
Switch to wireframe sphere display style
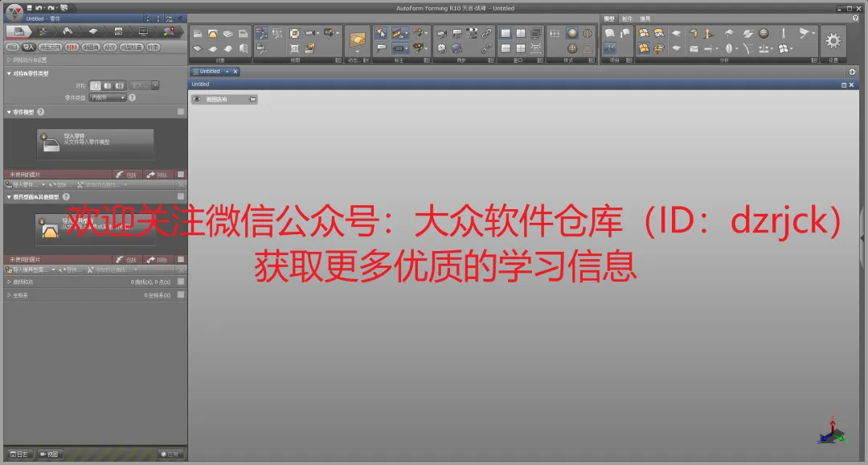click(x=587, y=33)
